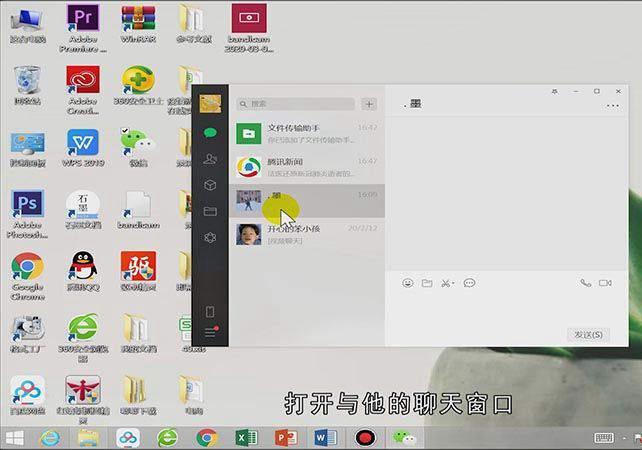Click the WeChat search field
This screenshot has height=450, width=642.
pos(295,104)
